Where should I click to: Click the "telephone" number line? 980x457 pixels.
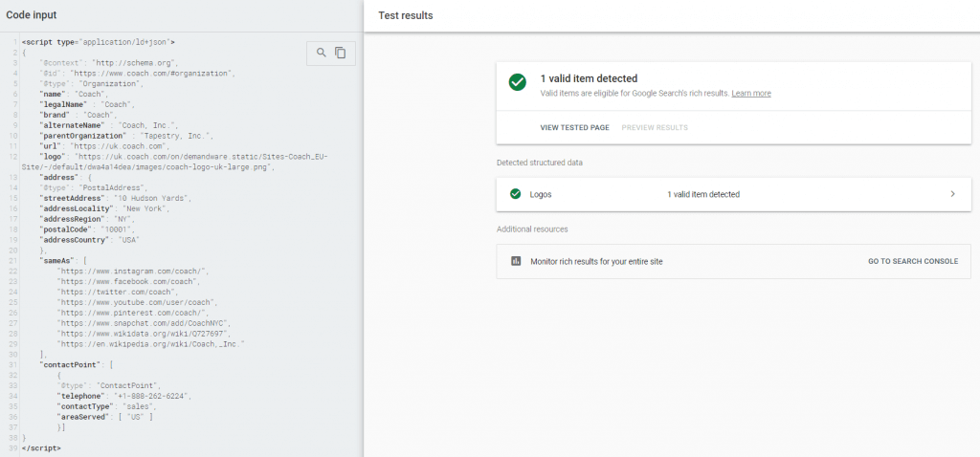click(123, 396)
